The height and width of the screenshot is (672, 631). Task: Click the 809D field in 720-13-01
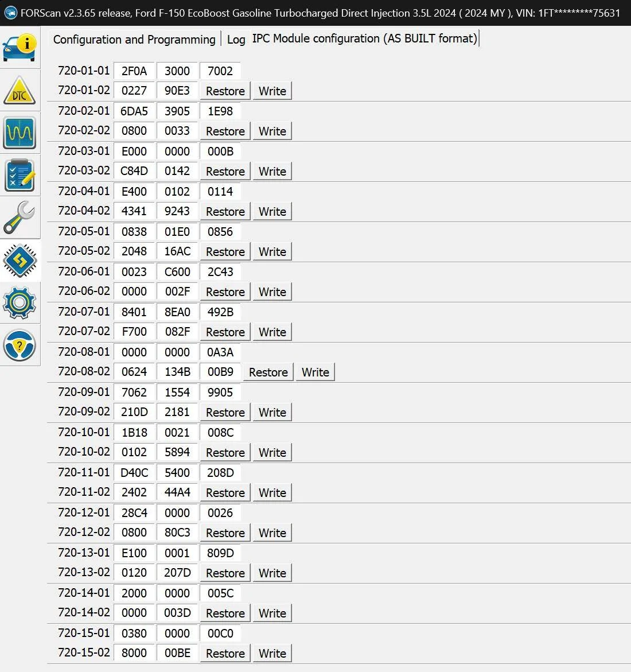pyautogui.click(x=220, y=553)
